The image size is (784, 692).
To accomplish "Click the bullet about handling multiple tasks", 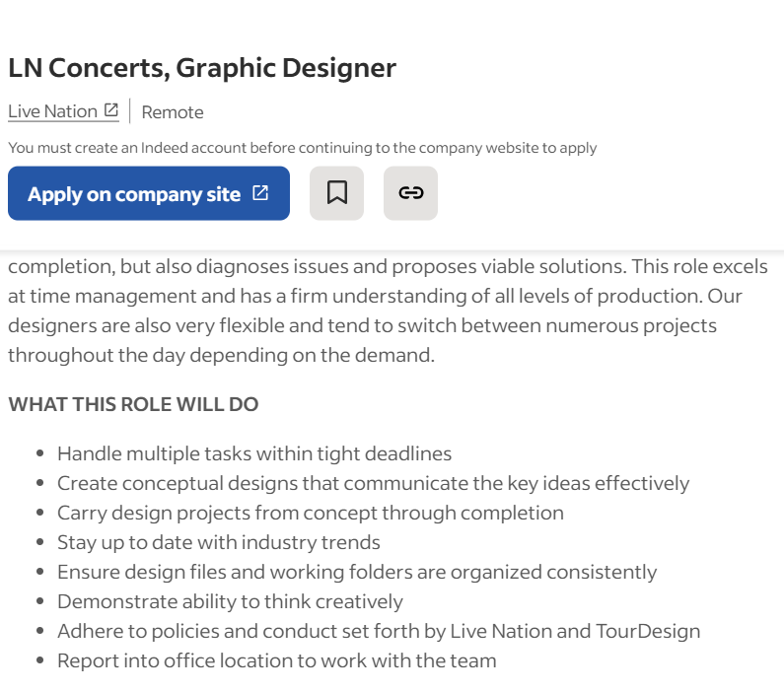I will [x=254, y=453].
